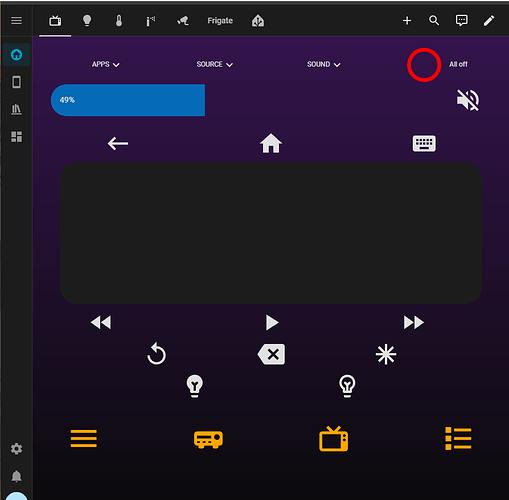509x500 pixels.
Task: Click the replay circular arrow icon
Action: [156, 354]
